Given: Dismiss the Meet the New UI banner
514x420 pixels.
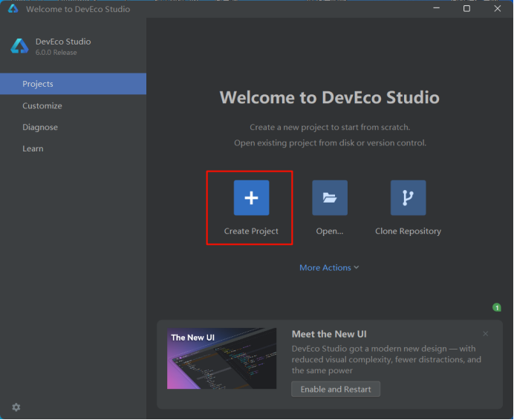Looking at the screenshot, I should point(486,333).
